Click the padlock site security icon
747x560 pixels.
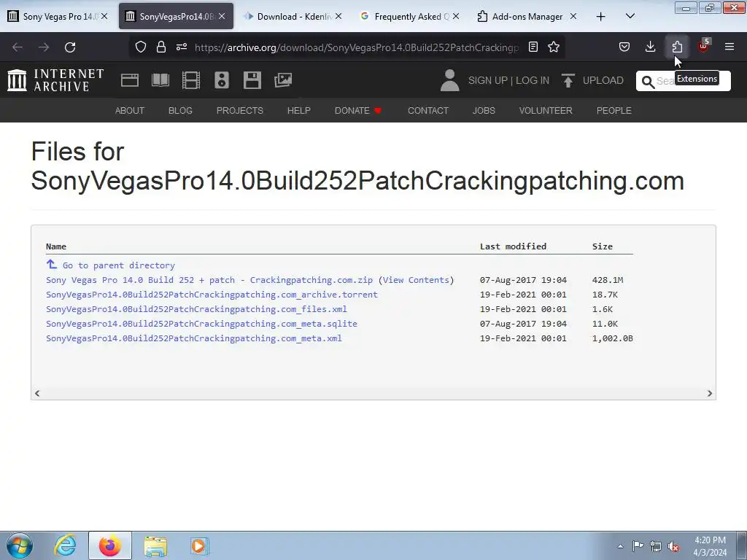[161, 47]
